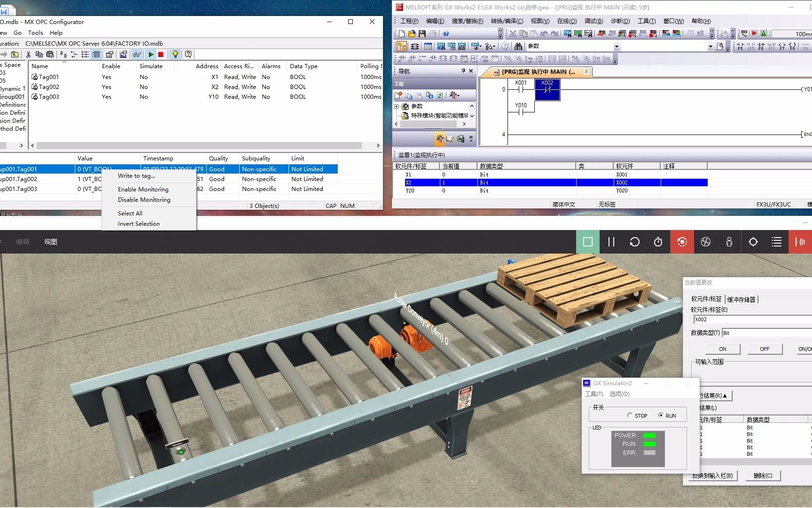Open GX Works2 Help with the question mark icon
The image size is (812, 508).
(446, 33)
